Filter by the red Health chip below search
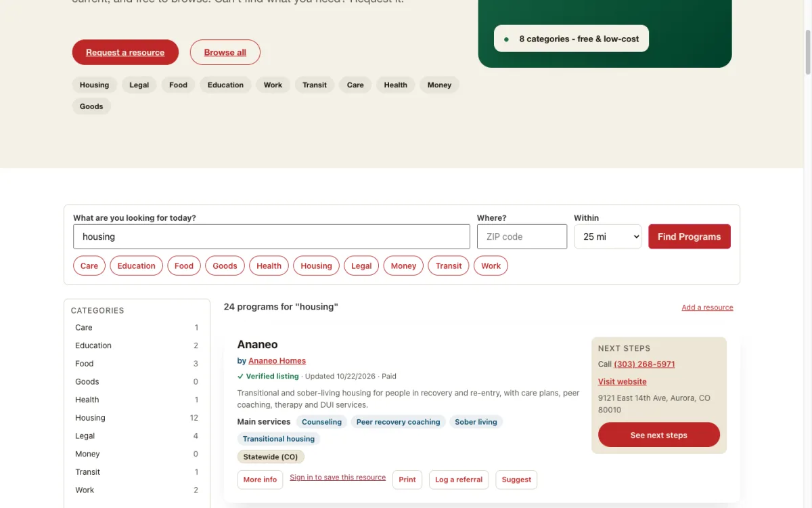 [269, 266]
